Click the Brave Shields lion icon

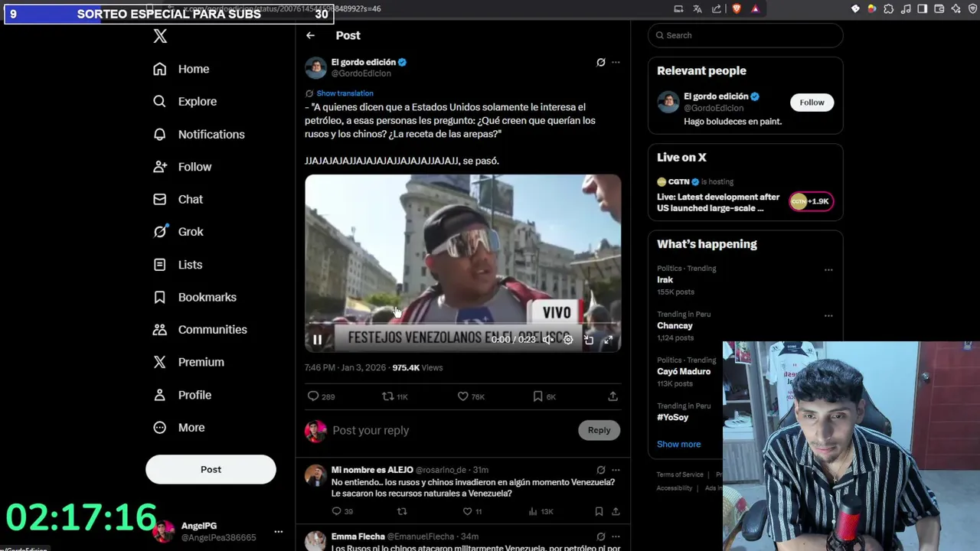[737, 9]
